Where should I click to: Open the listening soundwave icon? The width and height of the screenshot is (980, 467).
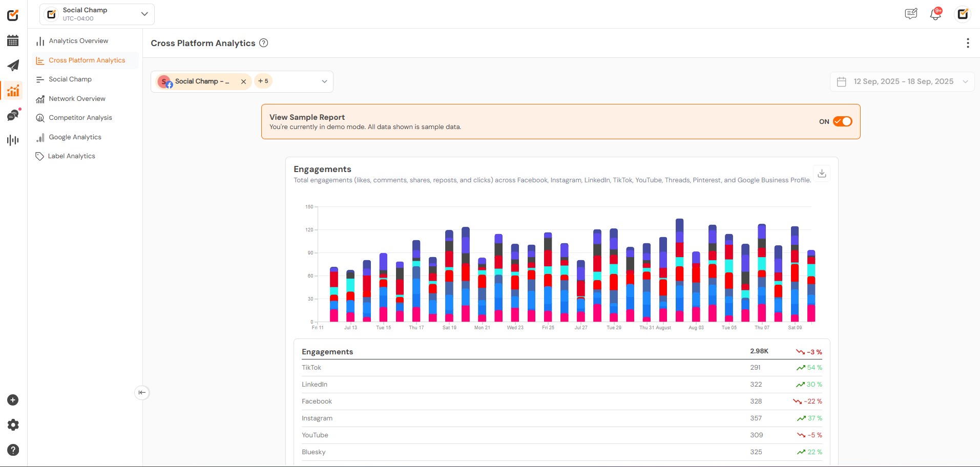13,140
